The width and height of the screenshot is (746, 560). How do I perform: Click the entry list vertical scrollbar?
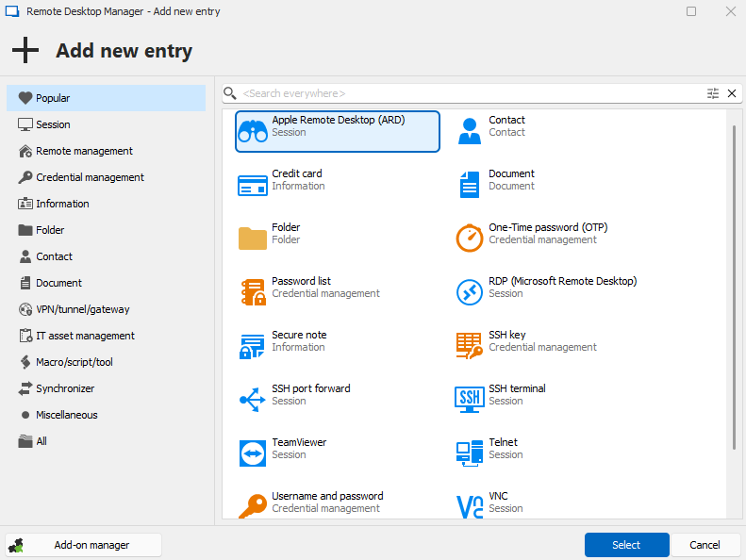click(x=734, y=288)
